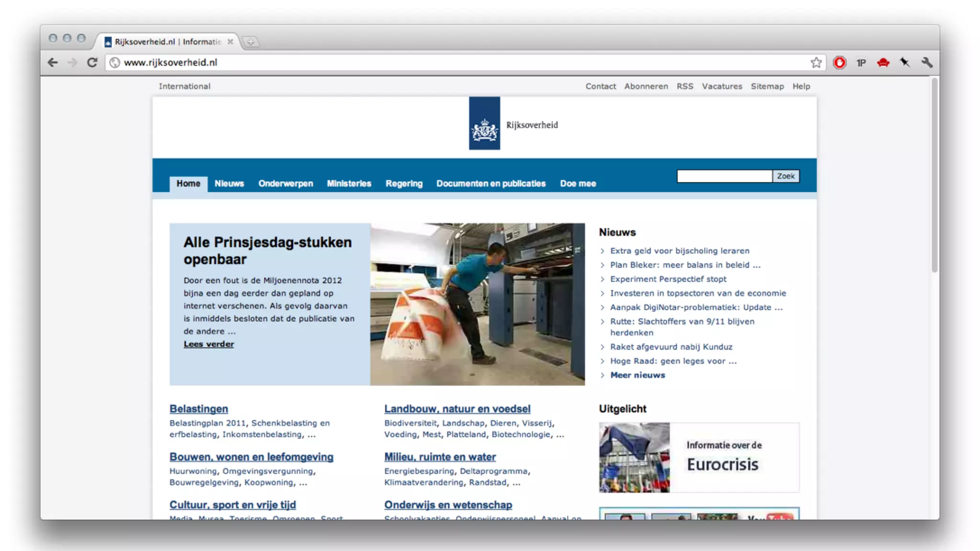Click the page vertical scrollbar
The width and height of the screenshot is (980, 551).
(x=934, y=175)
